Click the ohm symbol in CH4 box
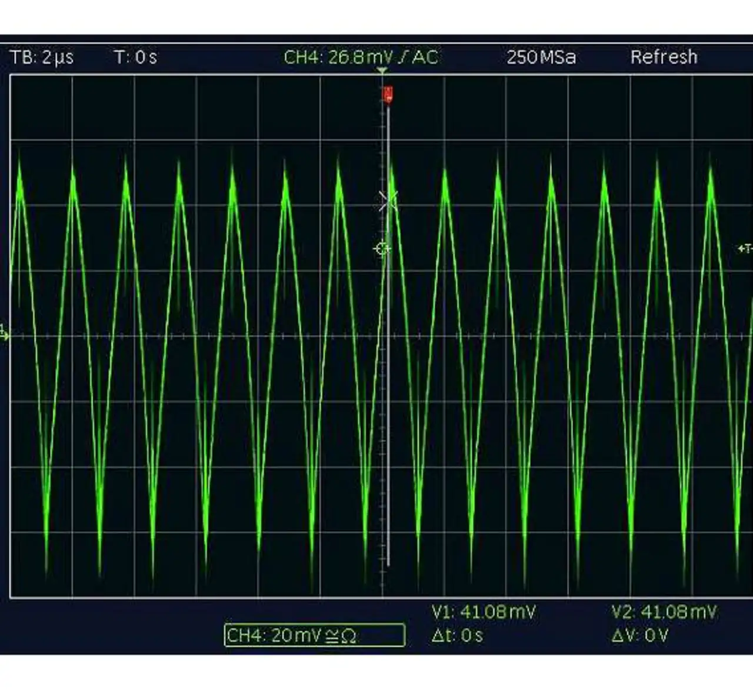753x700 pixels. point(348,636)
